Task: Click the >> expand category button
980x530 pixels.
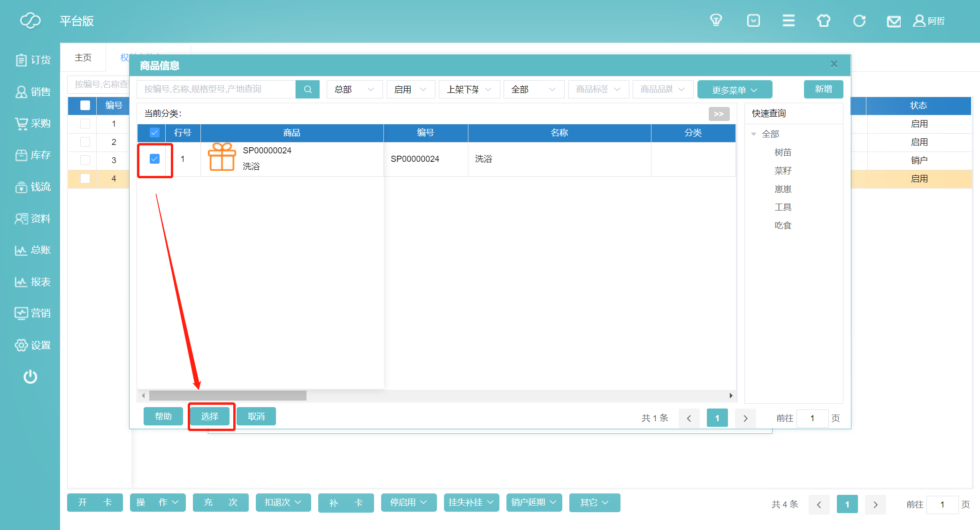Action: 719,114
